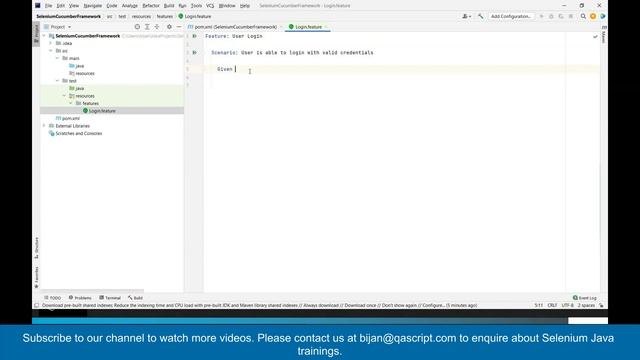640x360 pixels.
Task: Click the blue Code With Me icon in the toolbar
Action: (602, 16)
